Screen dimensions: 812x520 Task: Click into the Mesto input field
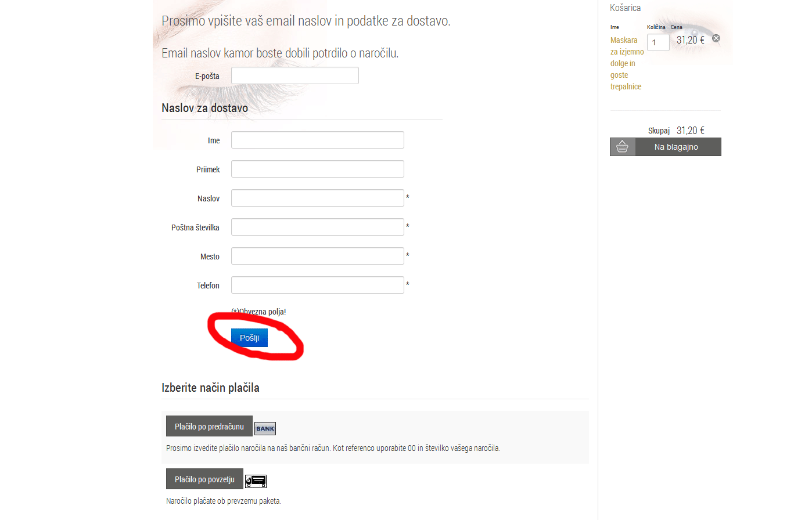click(317, 256)
